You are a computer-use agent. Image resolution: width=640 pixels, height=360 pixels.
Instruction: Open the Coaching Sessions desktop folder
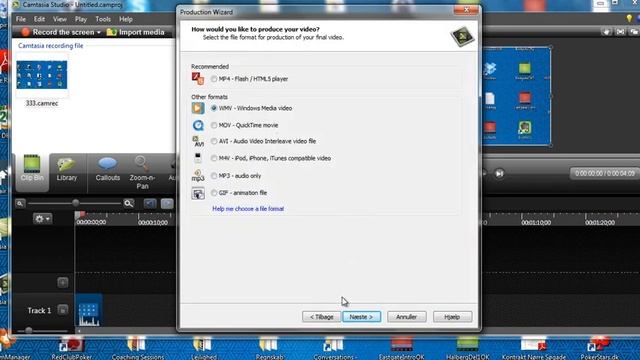point(138,348)
